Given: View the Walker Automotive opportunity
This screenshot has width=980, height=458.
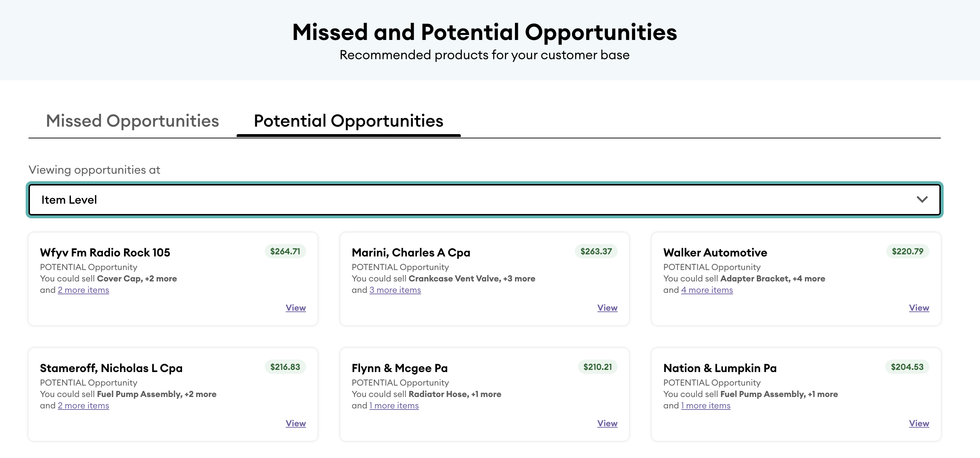Looking at the screenshot, I should [919, 307].
